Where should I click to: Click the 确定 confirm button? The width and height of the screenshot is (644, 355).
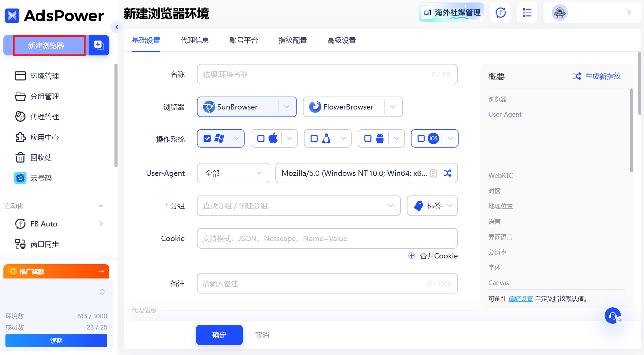219,335
